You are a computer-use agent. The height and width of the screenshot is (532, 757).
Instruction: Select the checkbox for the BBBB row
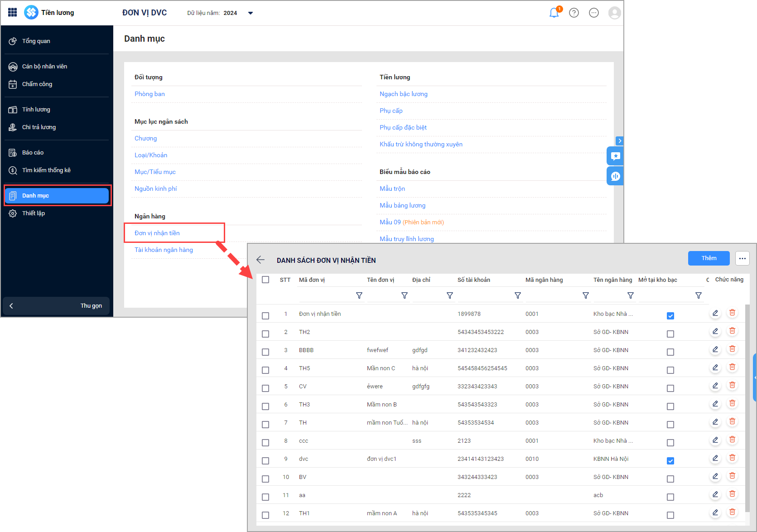click(265, 352)
